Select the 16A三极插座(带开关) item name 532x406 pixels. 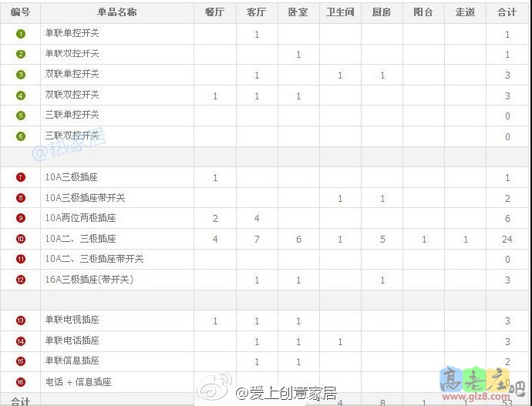click(x=89, y=279)
